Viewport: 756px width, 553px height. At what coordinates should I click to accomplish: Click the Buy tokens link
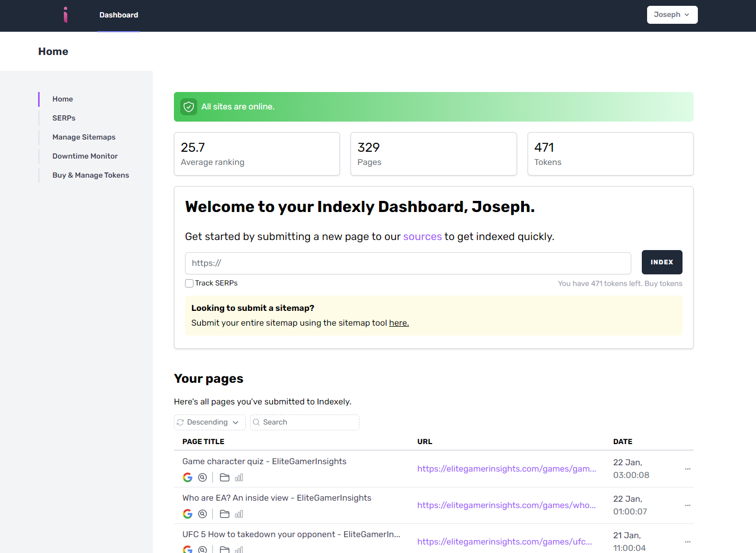click(x=663, y=283)
